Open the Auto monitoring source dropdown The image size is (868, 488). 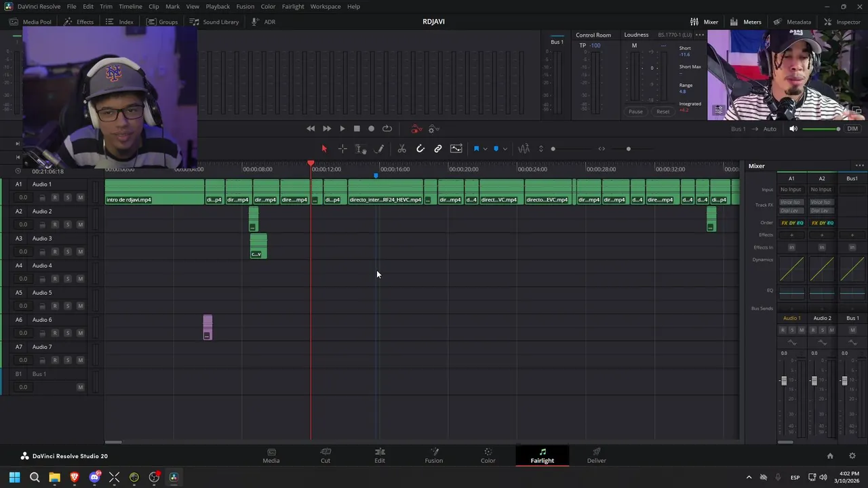point(770,129)
